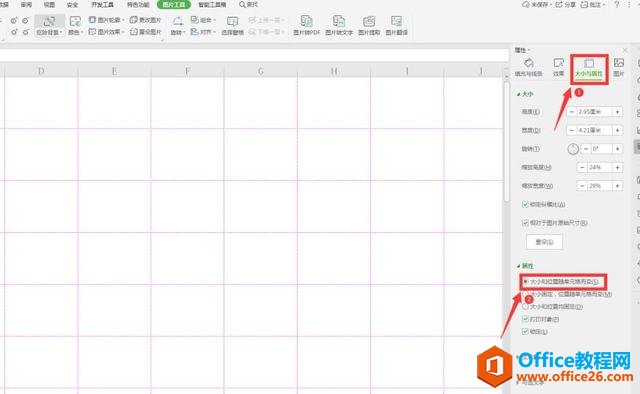Increase the 宽度 width value with plus

click(x=618, y=130)
